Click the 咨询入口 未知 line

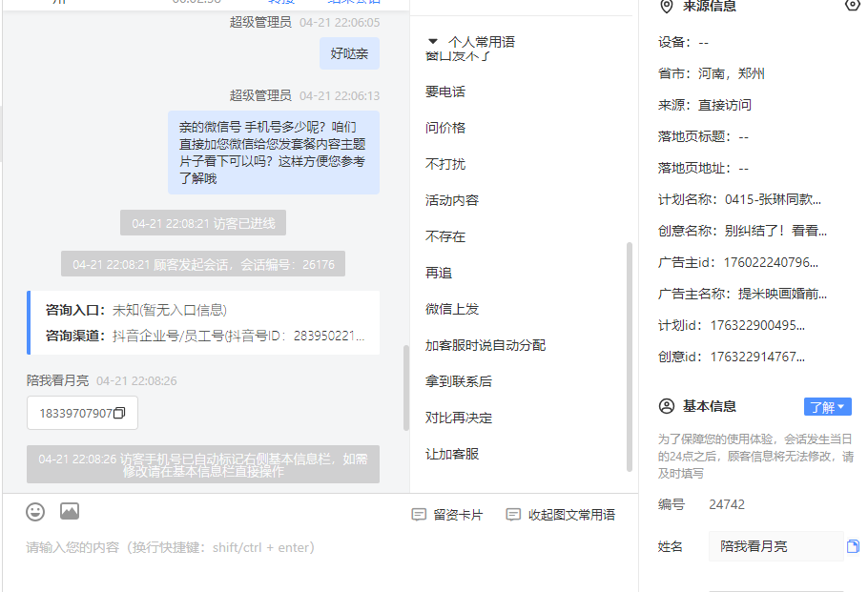pyautogui.click(x=136, y=310)
